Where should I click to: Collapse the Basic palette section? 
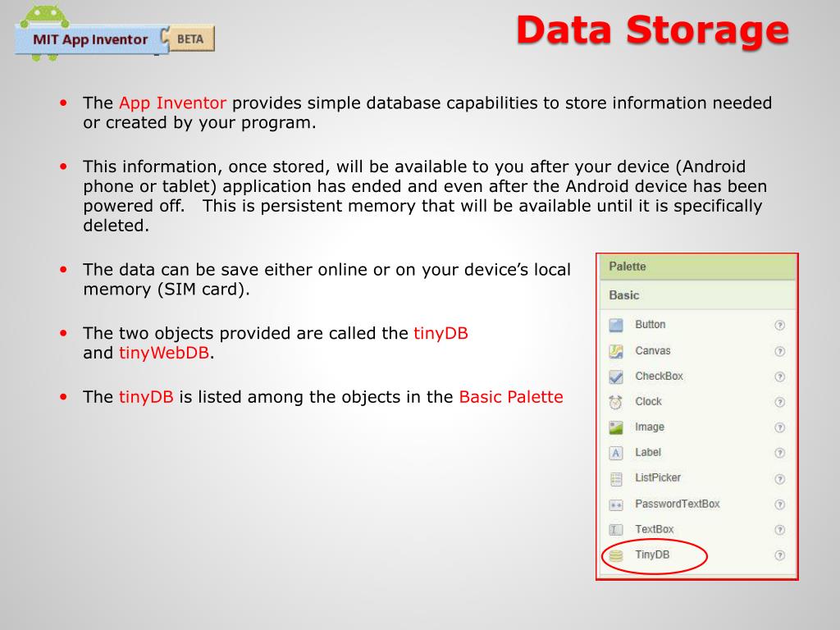click(697, 295)
